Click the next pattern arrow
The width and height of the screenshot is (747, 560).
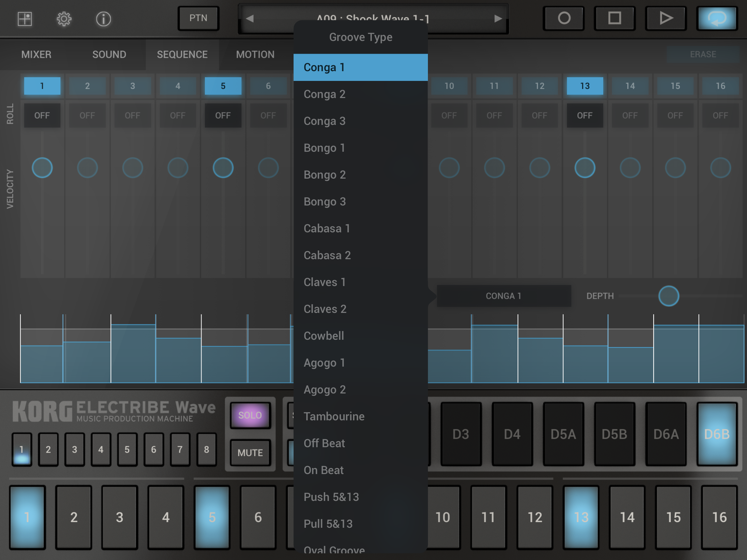(498, 18)
